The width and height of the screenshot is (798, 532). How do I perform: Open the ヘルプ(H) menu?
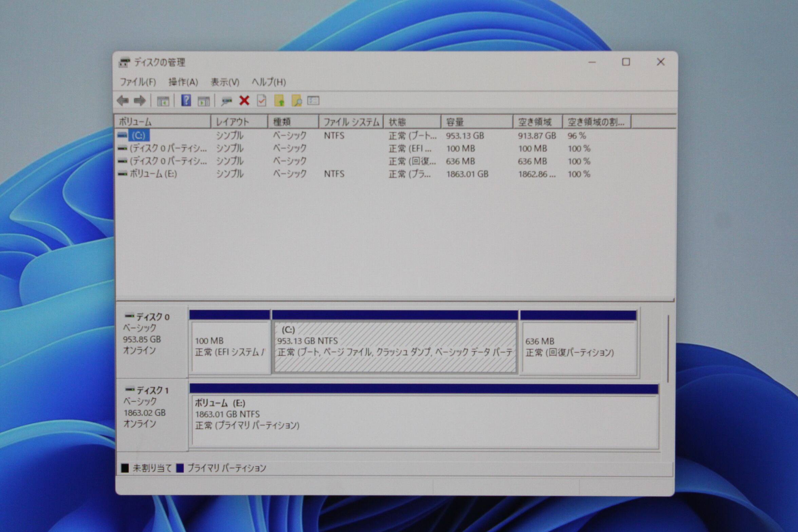(269, 82)
